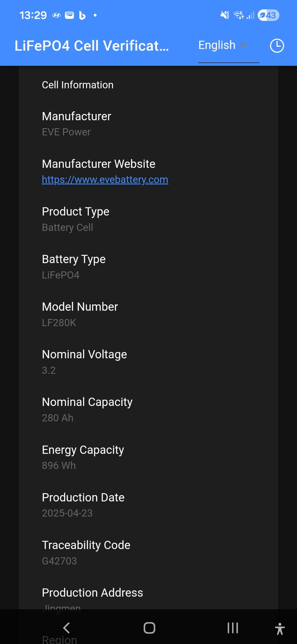Tap the Cell Information section heading
The image size is (297, 644).
78,85
